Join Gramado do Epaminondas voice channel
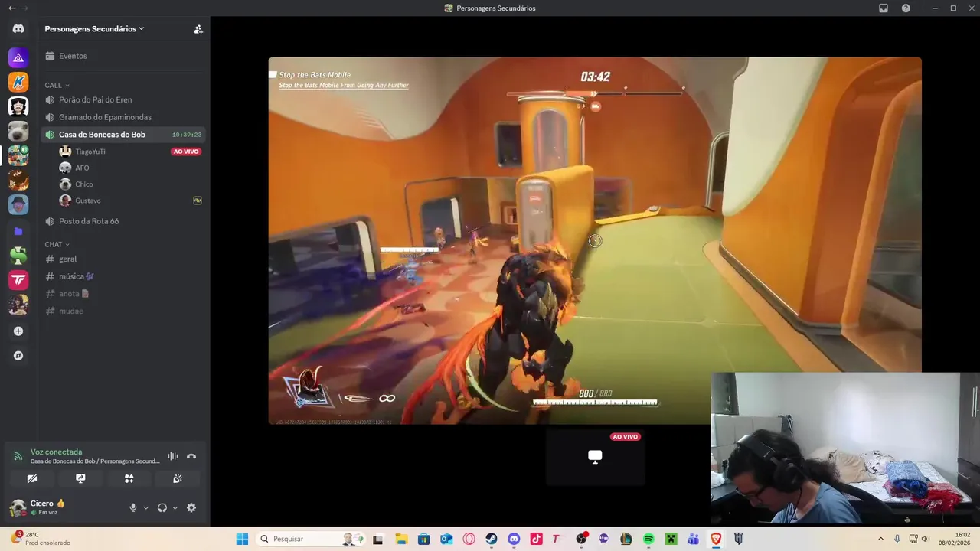 coord(123,117)
